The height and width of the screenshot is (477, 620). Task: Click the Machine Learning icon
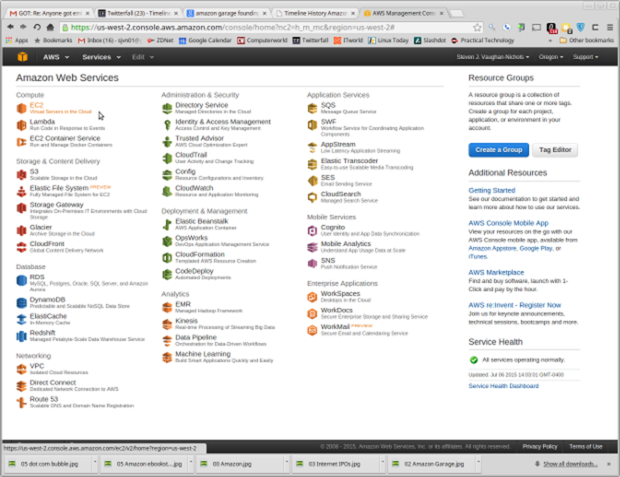pos(167,357)
